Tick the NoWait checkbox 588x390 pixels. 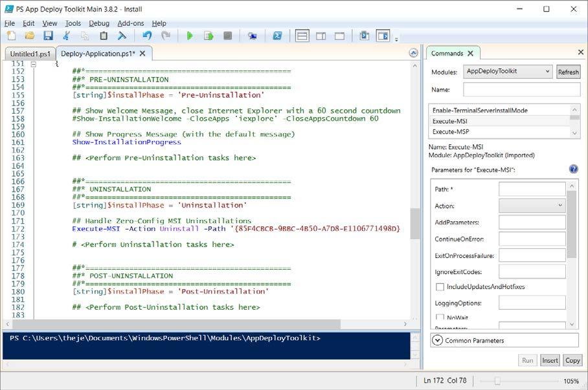click(440, 318)
